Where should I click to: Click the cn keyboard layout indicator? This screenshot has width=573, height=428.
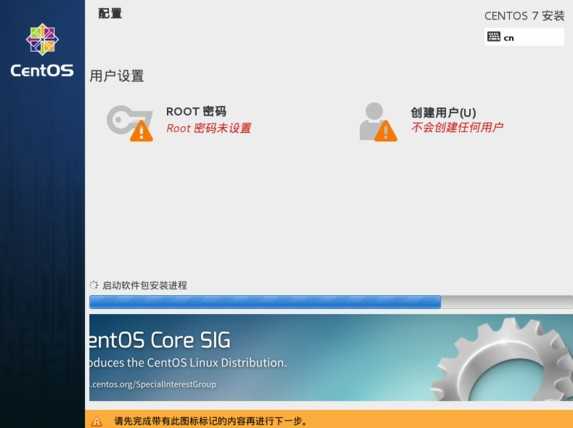524,37
